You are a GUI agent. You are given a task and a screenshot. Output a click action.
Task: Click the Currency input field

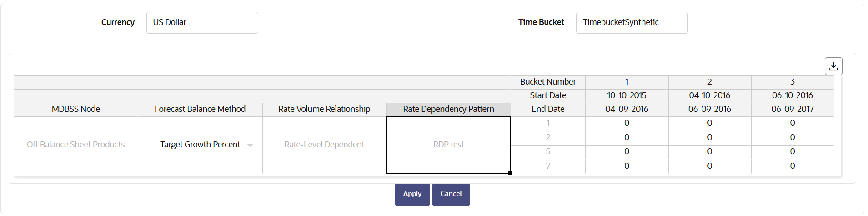coord(202,23)
